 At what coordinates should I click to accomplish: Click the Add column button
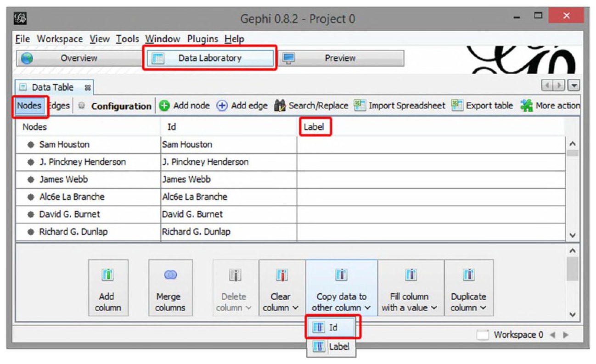tap(108, 288)
